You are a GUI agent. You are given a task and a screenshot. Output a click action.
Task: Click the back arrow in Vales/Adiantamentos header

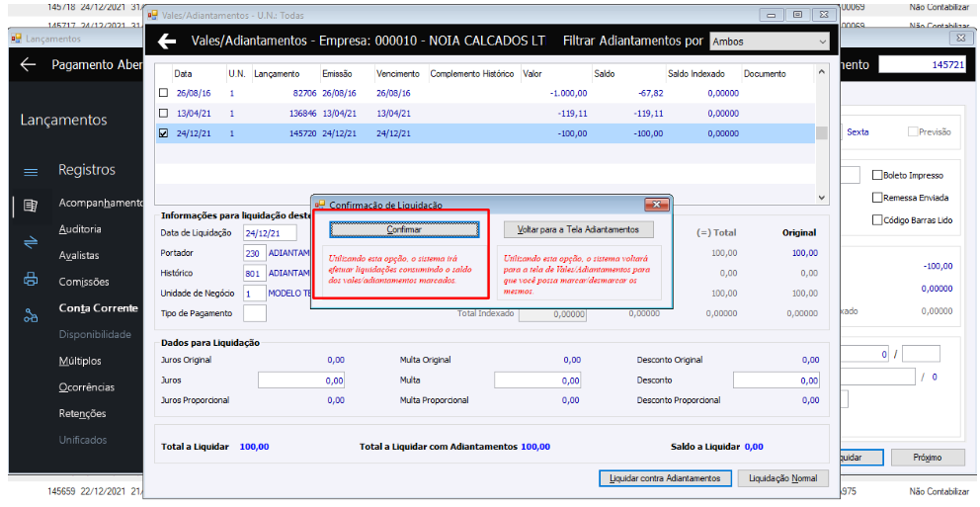pos(167,42)
